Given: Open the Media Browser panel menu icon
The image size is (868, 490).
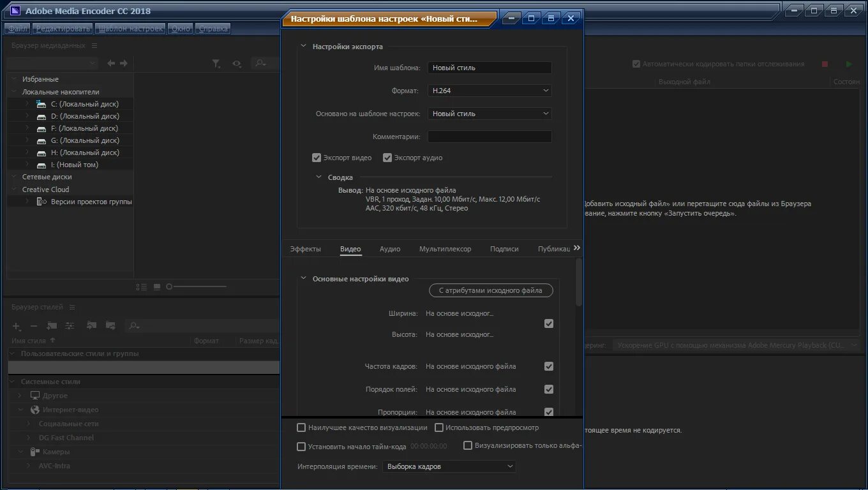Looking at the screenshot, I should [94, 46].
